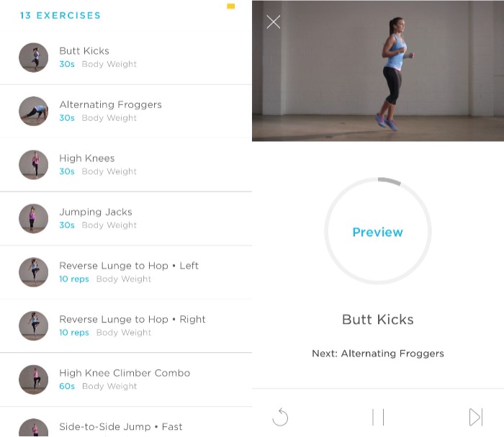
Task: Tap the Butt Kicks thumbnail icon
Action: point(34,58)
